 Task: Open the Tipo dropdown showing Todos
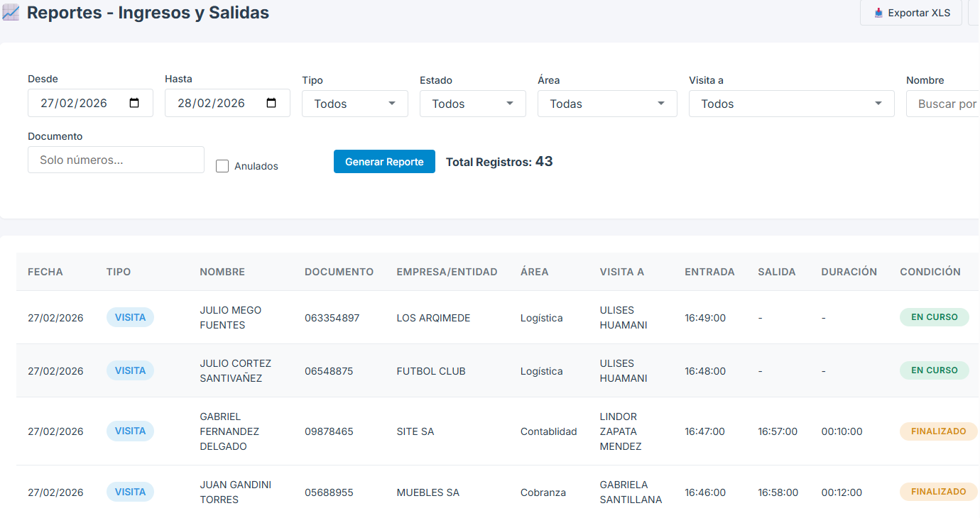click(354, 104)
